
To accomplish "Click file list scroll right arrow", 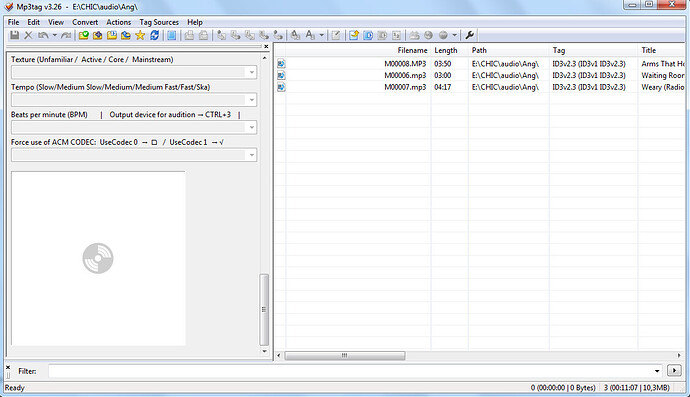I will click(x=679, y=355).
